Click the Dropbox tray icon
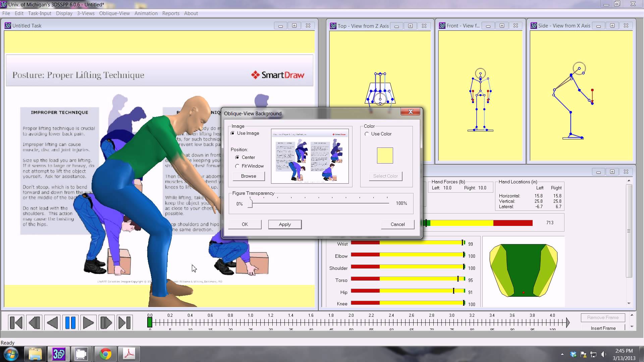 [573, 354]
